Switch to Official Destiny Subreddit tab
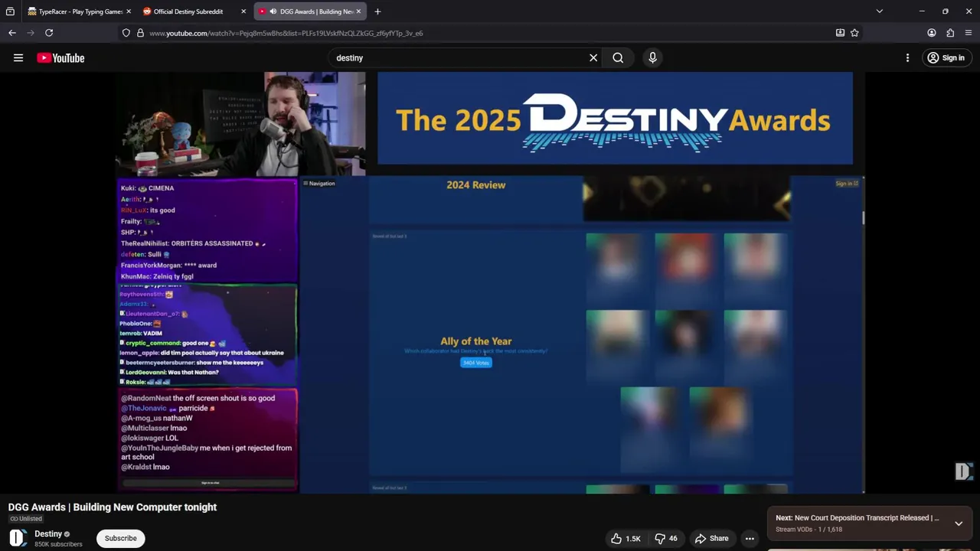The width and height of the screenshot is (980, 551). click(194, 11)
